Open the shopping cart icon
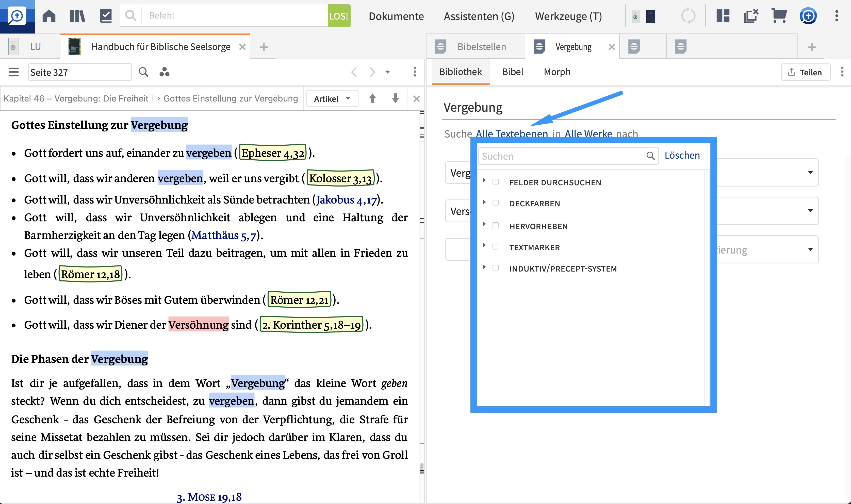This screenshot has width=851, height=504. 779,16
